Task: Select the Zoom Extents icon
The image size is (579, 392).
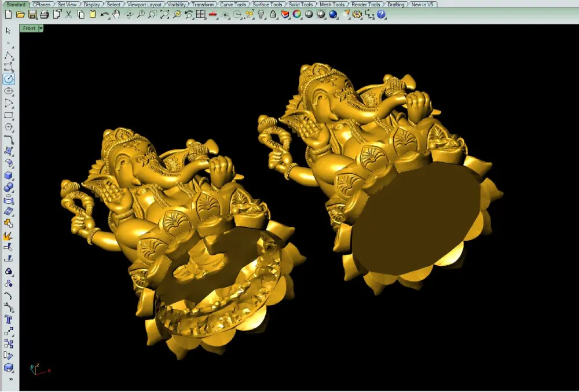Action: coord(164,14)
